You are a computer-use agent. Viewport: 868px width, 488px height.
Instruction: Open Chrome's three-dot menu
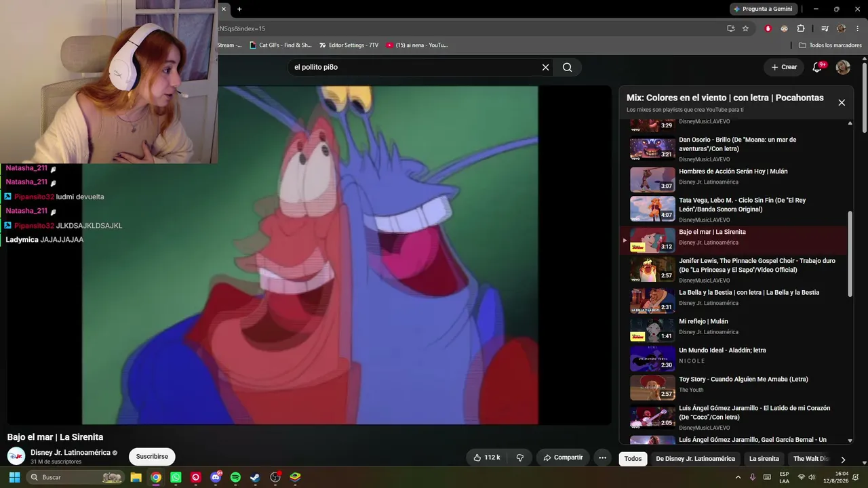pyautogui.click(x=858, y=28)
